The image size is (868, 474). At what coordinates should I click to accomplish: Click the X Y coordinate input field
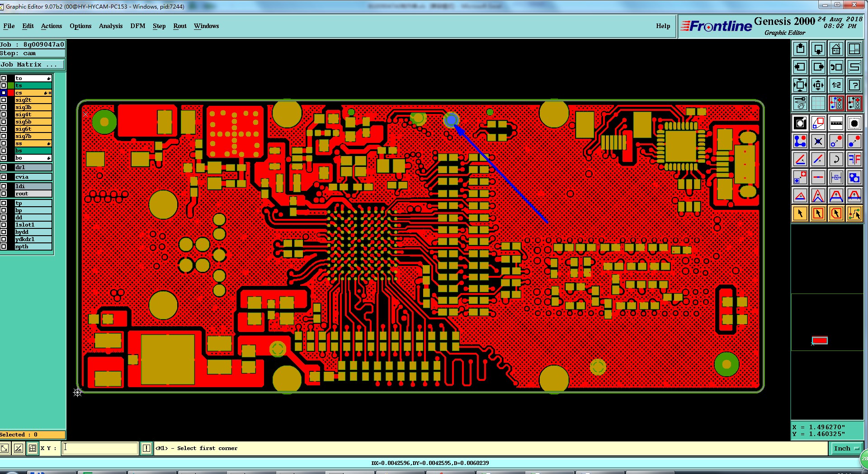point(100,448)
